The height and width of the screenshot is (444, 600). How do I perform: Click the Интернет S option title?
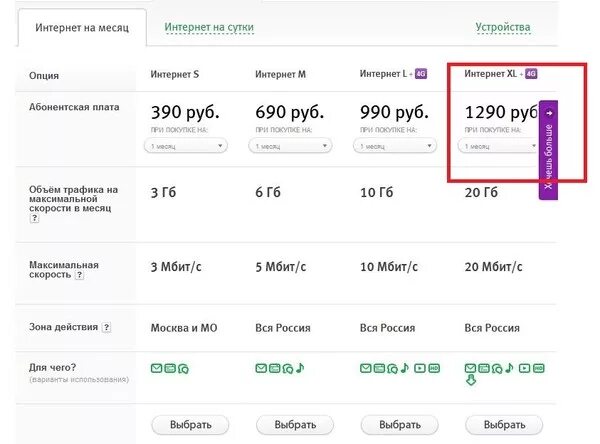pyautogui.click(x=174, y=74)
